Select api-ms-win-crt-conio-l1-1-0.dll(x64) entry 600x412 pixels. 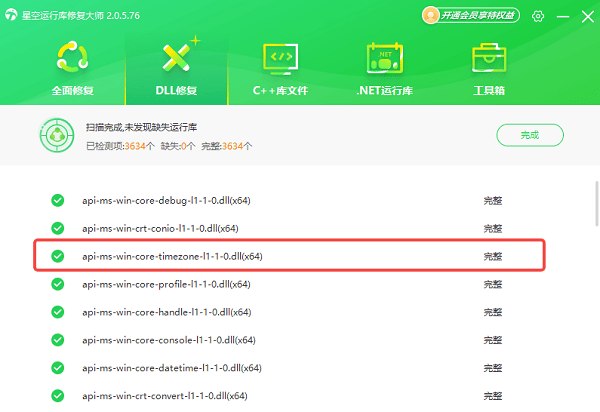tap(160, 228)
